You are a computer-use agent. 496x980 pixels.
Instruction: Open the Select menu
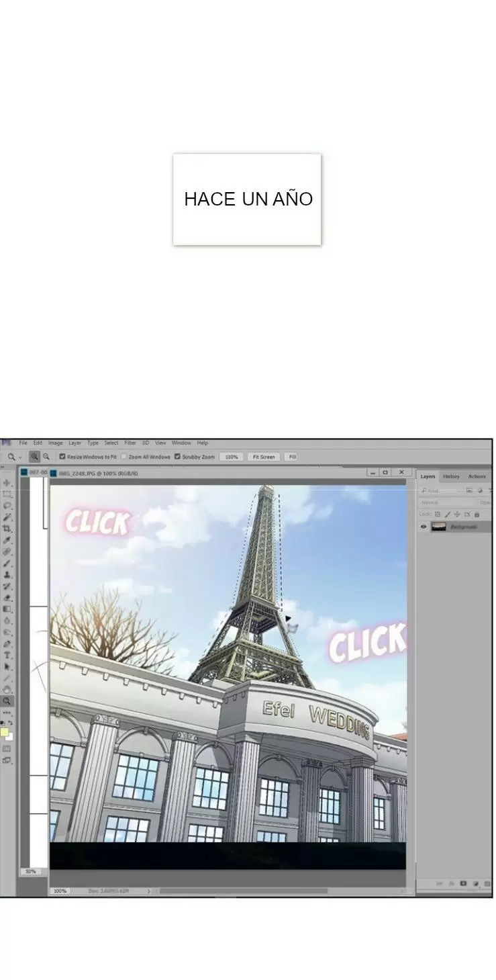[111, 443]
